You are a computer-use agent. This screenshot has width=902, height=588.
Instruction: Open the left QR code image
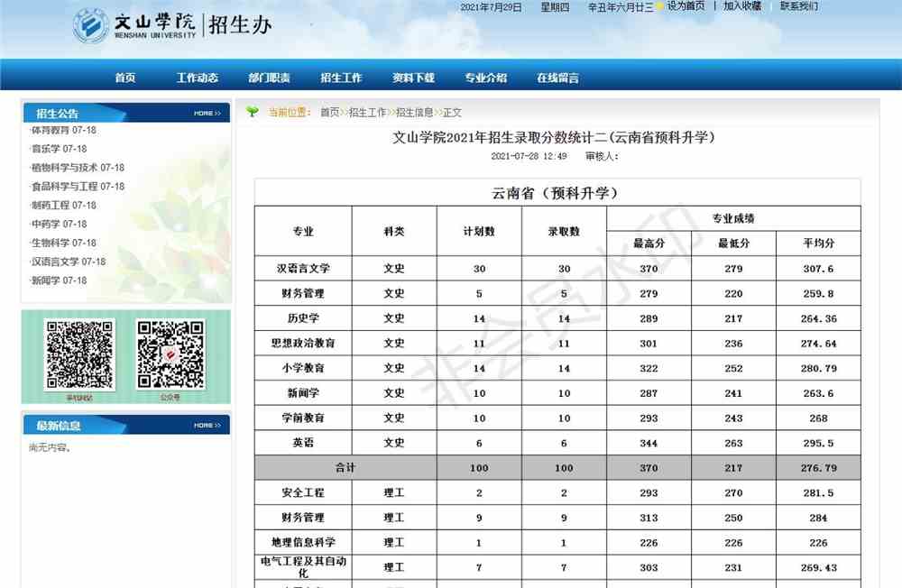[79, 354]
